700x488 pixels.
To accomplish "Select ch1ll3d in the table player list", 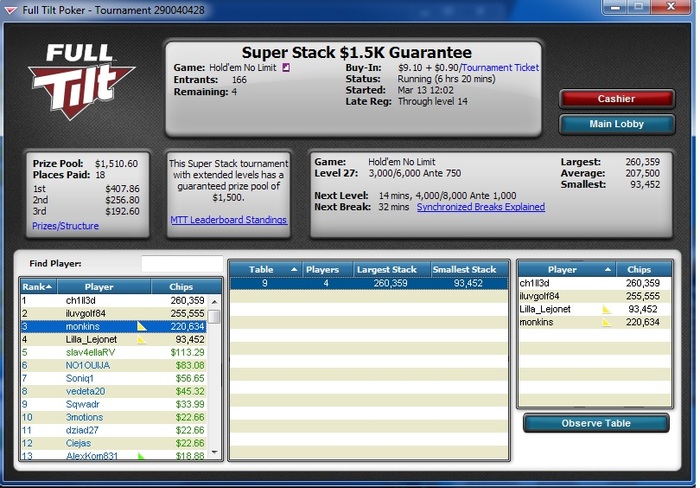I will [x=595, y=283].
